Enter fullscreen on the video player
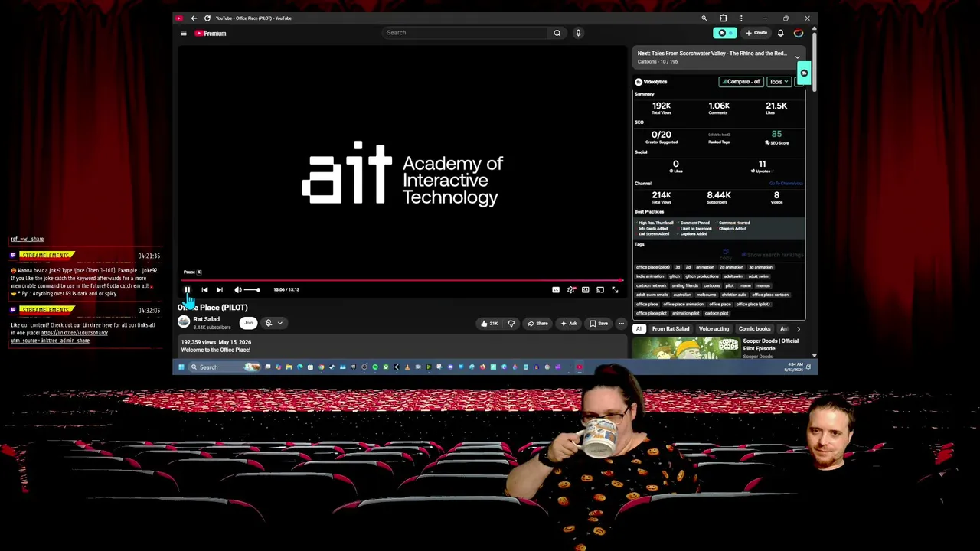980x551 pixels. [615, 289]
